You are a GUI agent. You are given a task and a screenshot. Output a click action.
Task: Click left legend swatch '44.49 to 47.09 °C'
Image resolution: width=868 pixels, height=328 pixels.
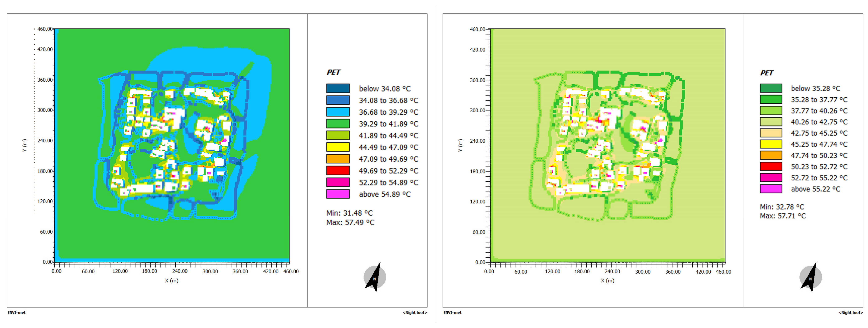click(338, 147)
